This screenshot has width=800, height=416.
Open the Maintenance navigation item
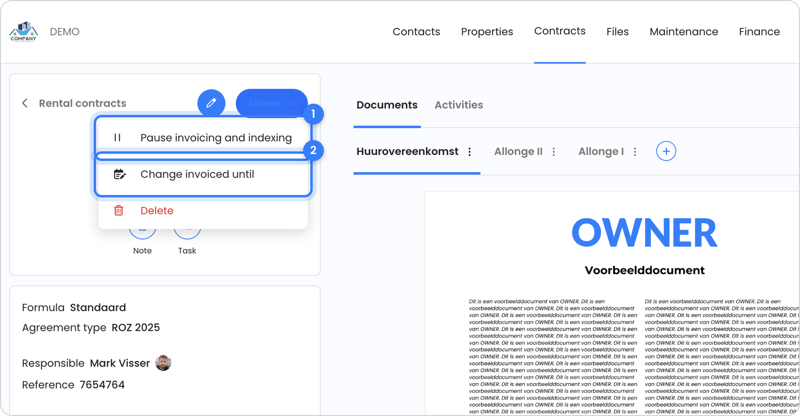click(684, 32)
